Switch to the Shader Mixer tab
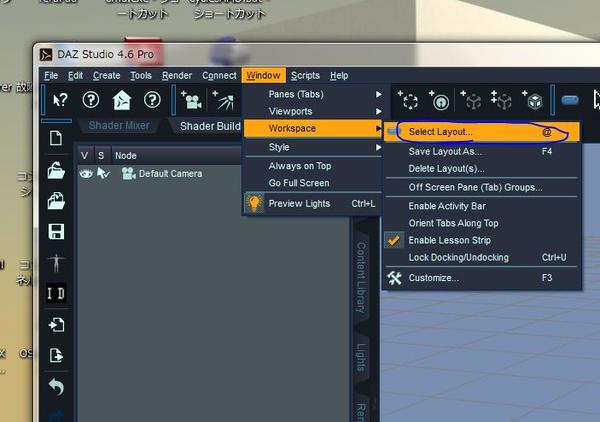This screenshot has height=422, width=600. (119, 125)
